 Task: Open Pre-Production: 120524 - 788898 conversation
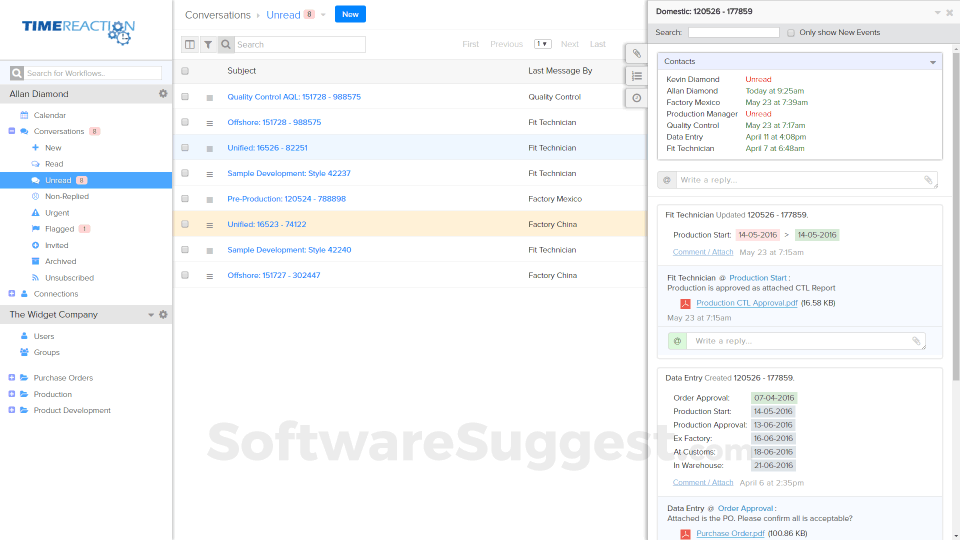[x=287, y=199]
